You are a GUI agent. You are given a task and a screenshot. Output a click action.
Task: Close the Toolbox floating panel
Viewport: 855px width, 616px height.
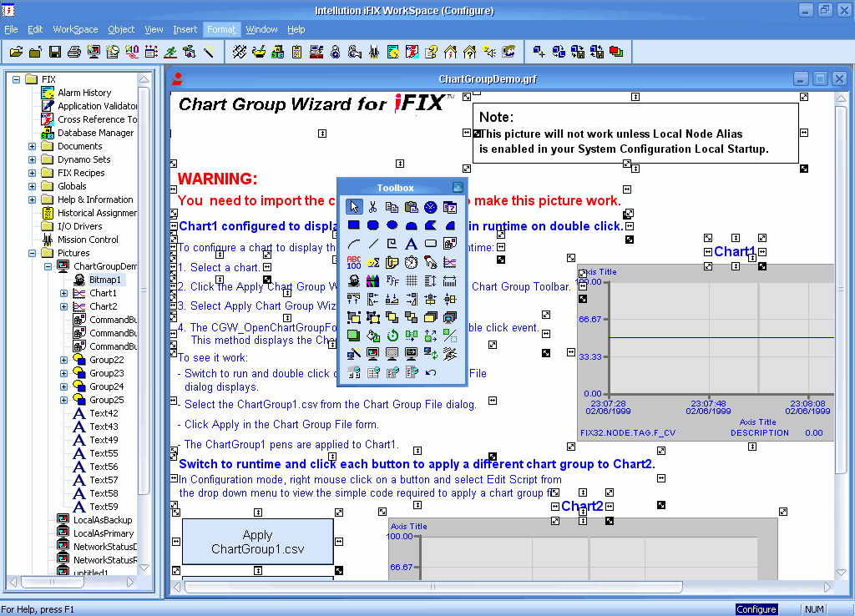pyautogui.click(x=458, y=188)
